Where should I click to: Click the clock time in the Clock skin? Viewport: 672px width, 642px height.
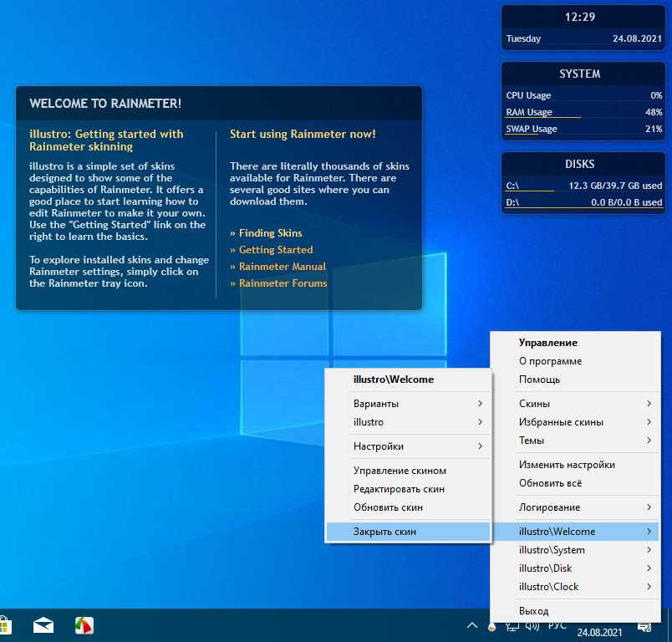tap(579, 17)
